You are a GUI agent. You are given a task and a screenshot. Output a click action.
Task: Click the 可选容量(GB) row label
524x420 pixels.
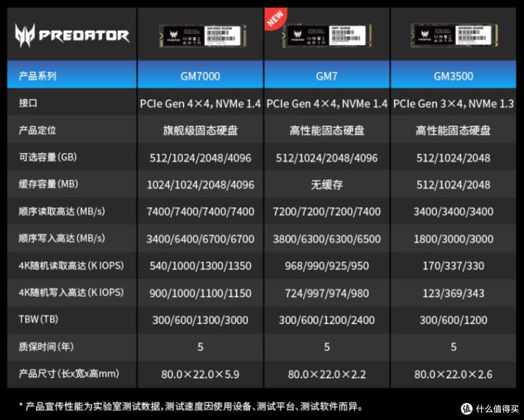coord(48,157)
